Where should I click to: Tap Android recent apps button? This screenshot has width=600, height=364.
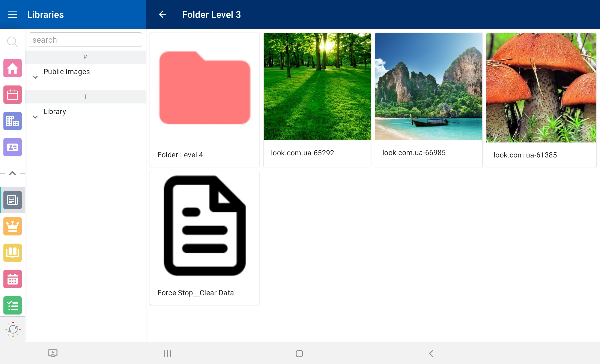coord(168,353)
